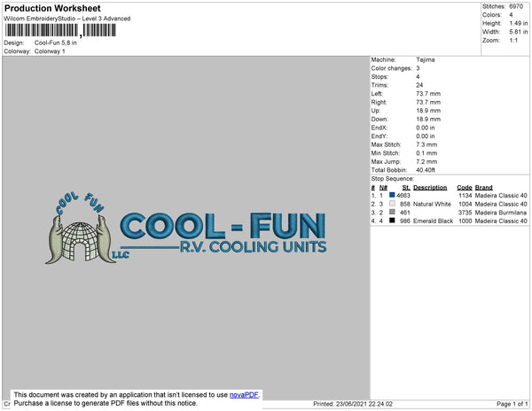Select 'Wilcom EmbroideryStudio – Level 3 Advanced' text

point(67,19)
